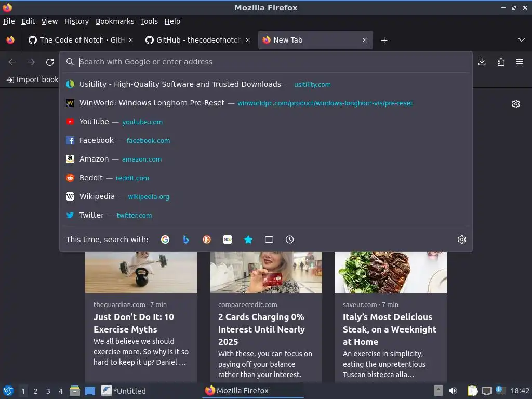The height and width of the screenshot is (399, 532).
Task: Open the clipboard manager tray icon
Action: point(472,391)
